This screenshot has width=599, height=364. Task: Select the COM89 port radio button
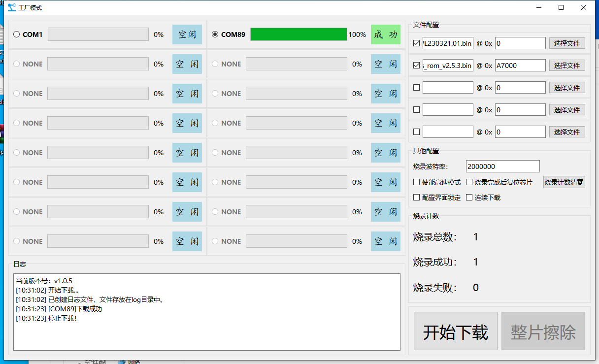point(215,34)
